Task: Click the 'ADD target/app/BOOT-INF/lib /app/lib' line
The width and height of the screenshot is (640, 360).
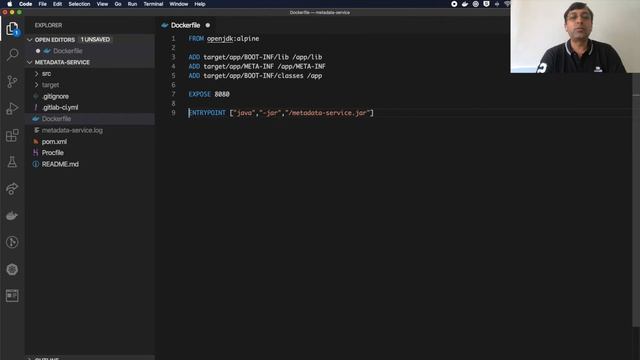Action: [x=255, y=57]
